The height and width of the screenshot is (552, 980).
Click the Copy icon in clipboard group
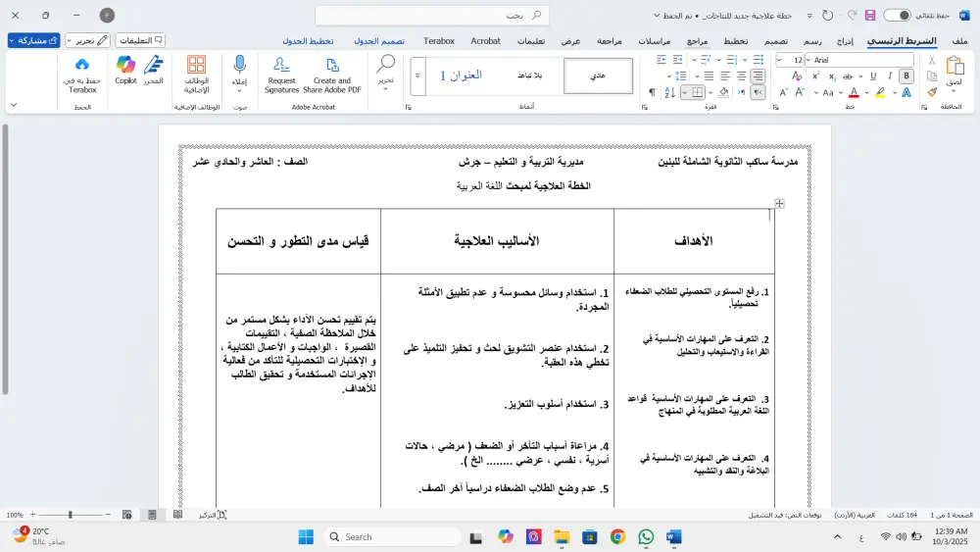tap(932, 75)
